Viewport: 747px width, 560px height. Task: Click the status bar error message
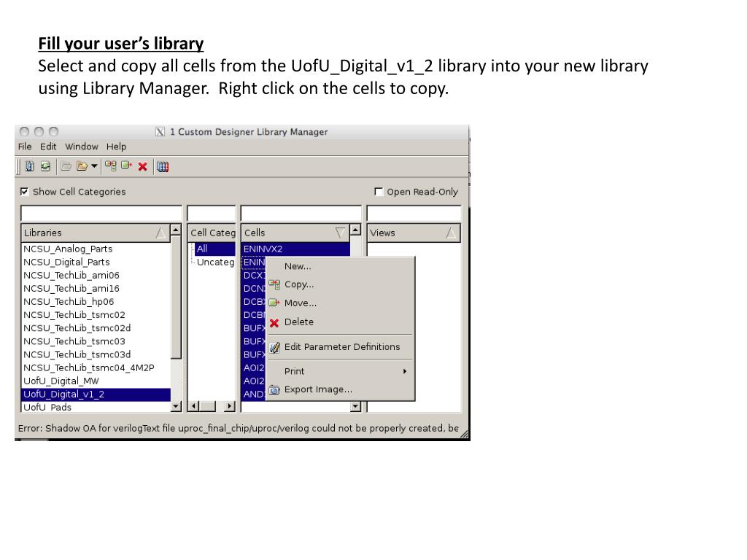tap(239, 428)
